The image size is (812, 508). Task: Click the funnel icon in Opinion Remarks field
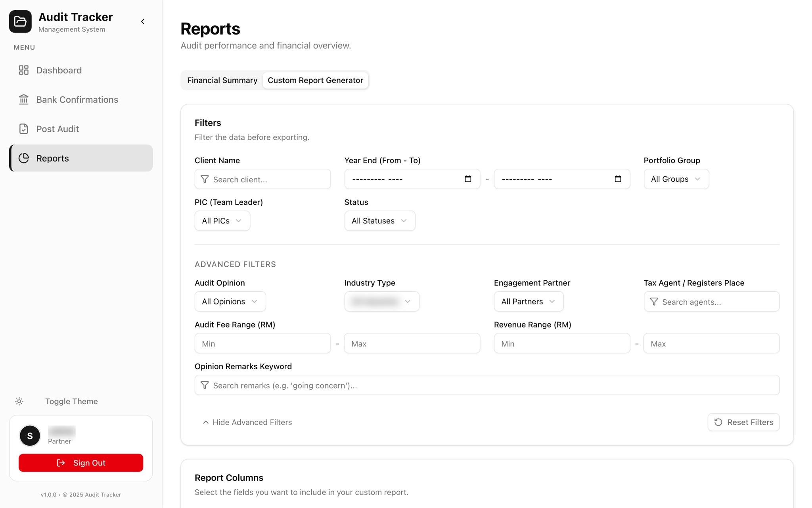[x=205, y=385]
